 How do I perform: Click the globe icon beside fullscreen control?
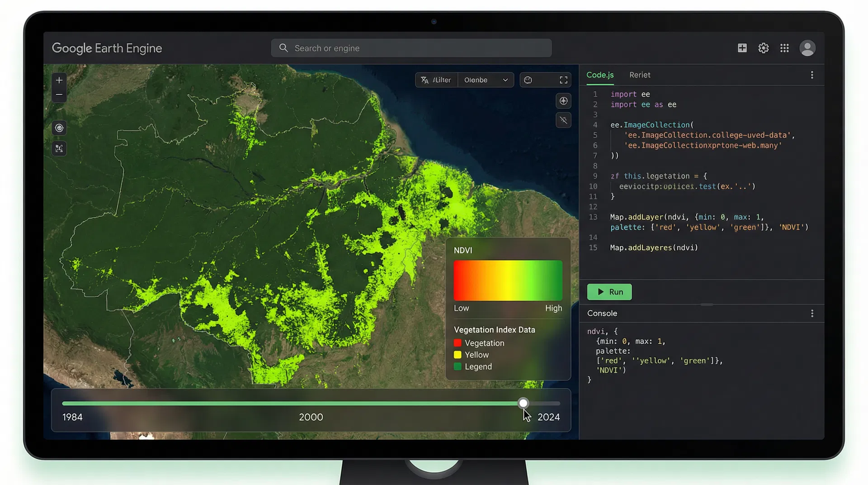click(x=528, y=80)
